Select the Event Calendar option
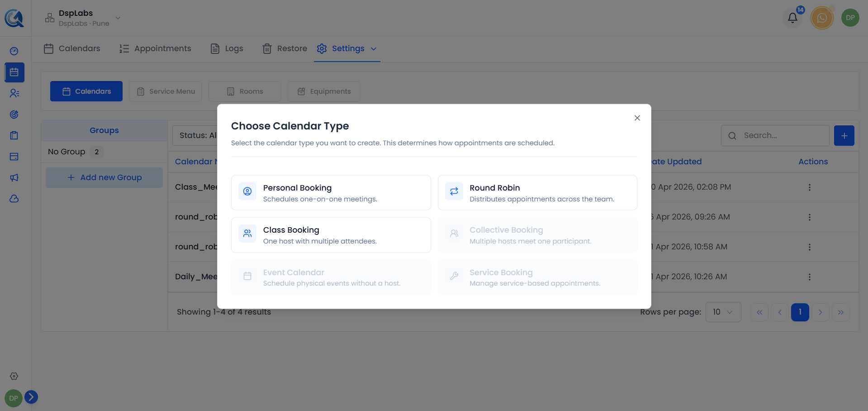The width and height of the screenshot is (868, 411). coord(331,277)
